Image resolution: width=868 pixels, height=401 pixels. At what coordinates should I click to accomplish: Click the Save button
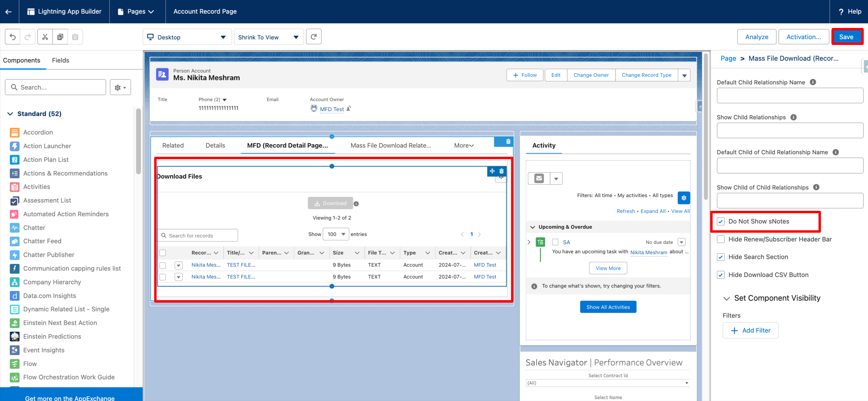pos(846,37)
